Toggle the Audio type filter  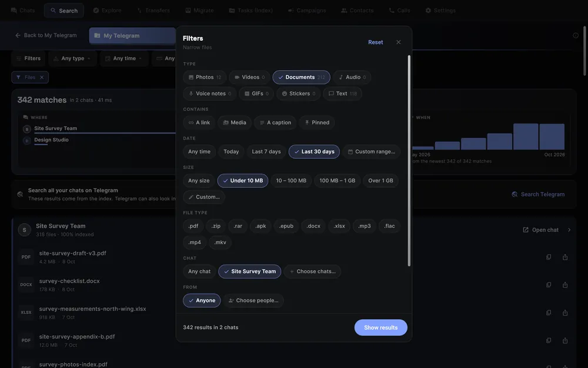[x=352, y=77]
